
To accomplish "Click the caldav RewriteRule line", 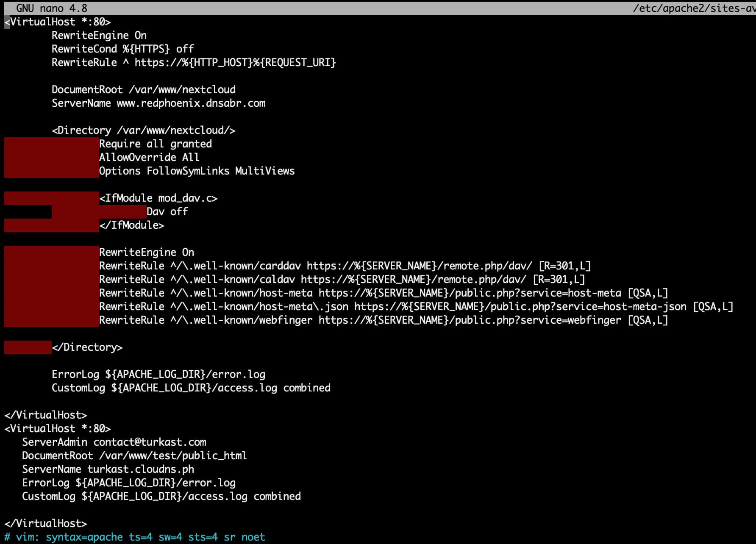I will pos(342,279).
